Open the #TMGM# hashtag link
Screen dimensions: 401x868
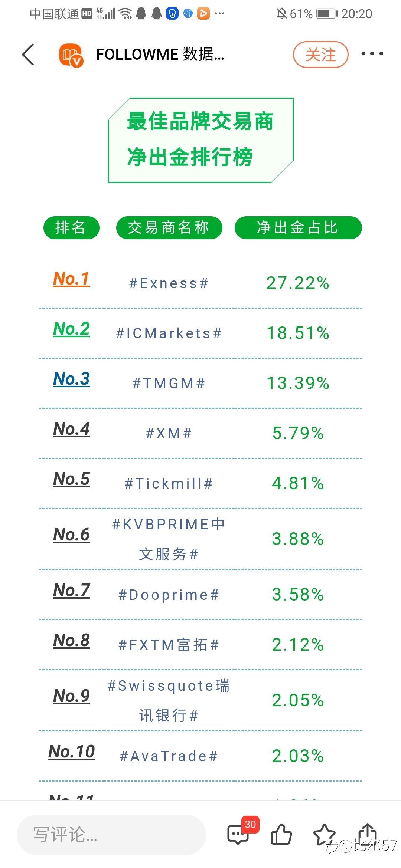(x=169, y=384)
